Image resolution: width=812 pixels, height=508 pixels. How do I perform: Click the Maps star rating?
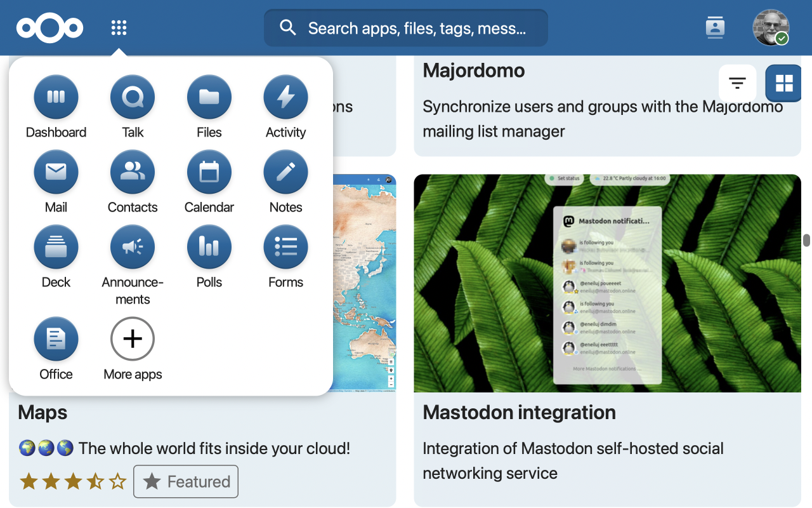click(73, 481)
